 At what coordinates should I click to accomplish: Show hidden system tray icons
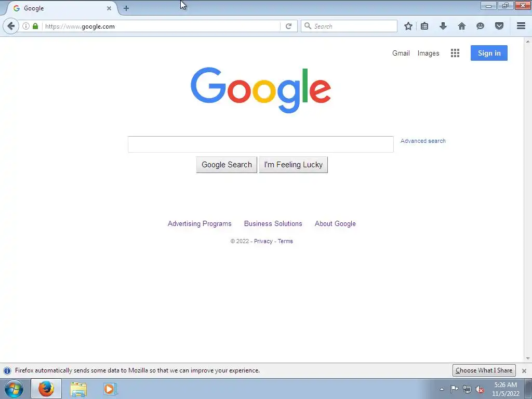pyautogui.click(x=442, y=389)
